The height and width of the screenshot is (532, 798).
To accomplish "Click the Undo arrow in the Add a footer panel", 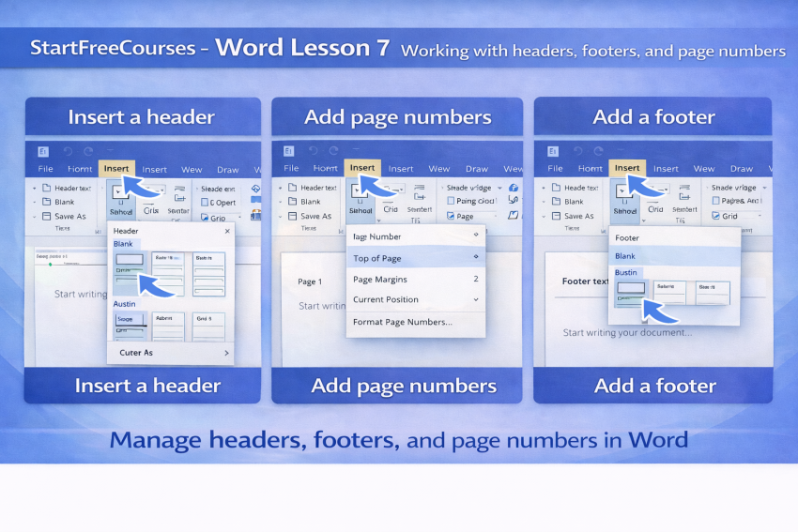I will (x=578, y=151).
